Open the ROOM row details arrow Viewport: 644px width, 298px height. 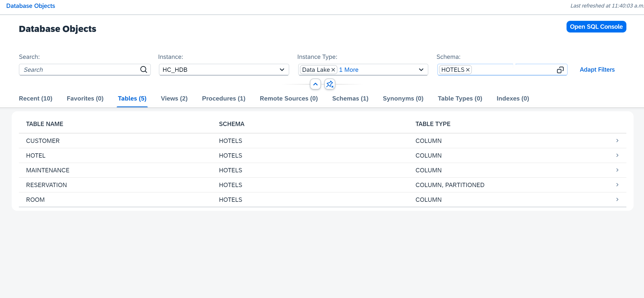coord(617,200)
